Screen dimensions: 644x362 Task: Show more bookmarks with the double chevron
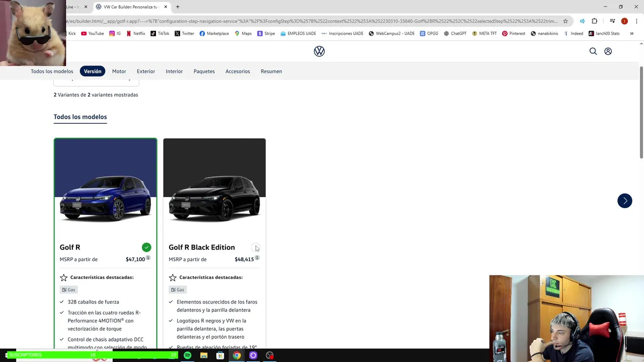click(631, 34)
